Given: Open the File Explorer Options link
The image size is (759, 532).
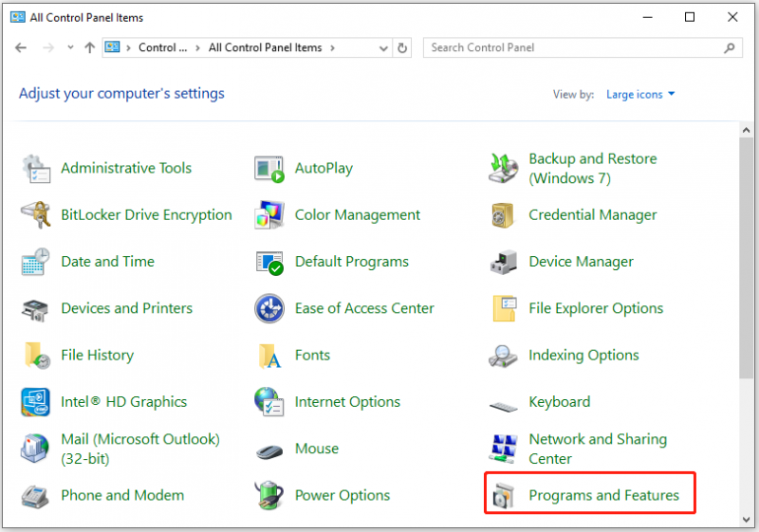Looking at the screenshot, I should (x=596, y=308).
